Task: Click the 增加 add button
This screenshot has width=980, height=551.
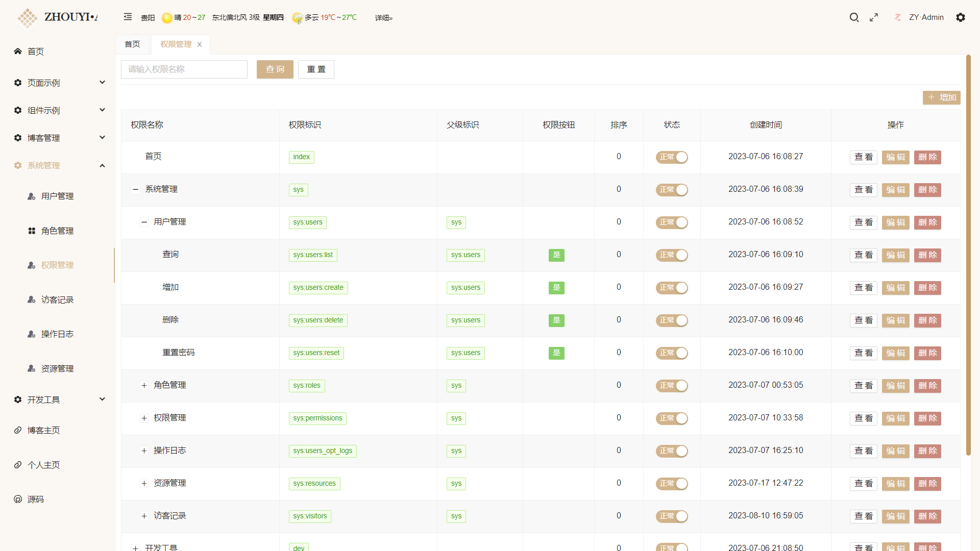Action: tap(941, 97)
